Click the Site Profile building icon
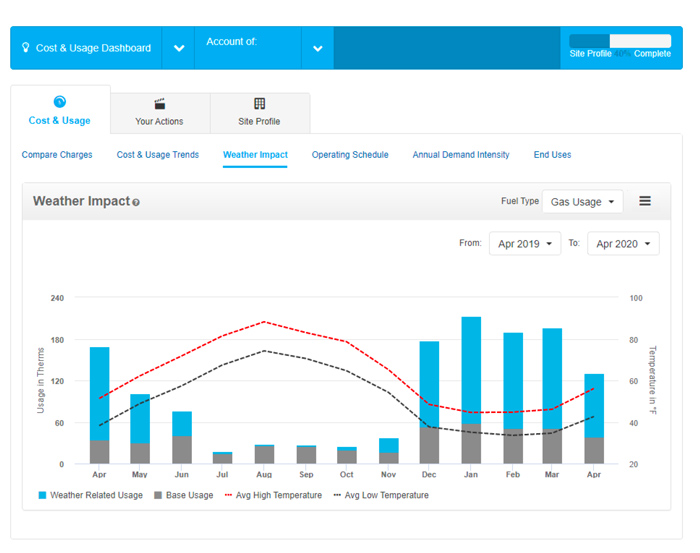The width and height of the screenshot is (700, 553). (259, 104)
